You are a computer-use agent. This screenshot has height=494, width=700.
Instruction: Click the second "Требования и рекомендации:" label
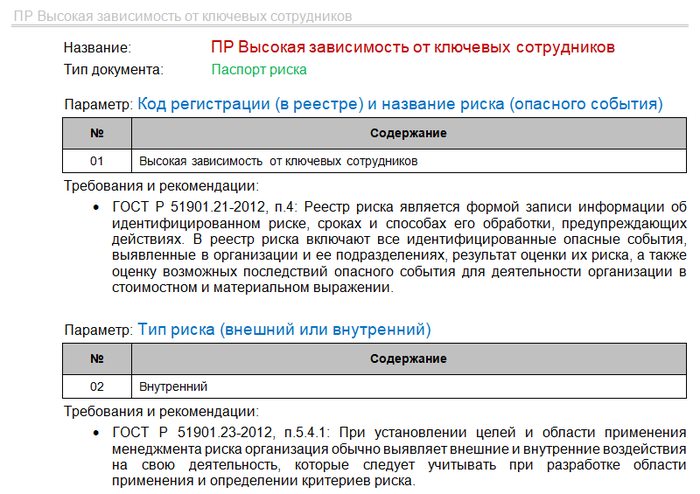(161, 411)
